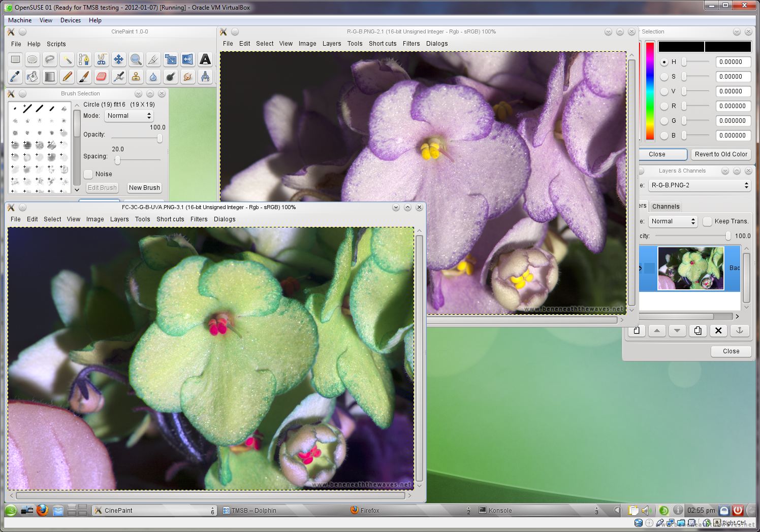Click the brush Spacing slider handle

(x=117, y=160)
